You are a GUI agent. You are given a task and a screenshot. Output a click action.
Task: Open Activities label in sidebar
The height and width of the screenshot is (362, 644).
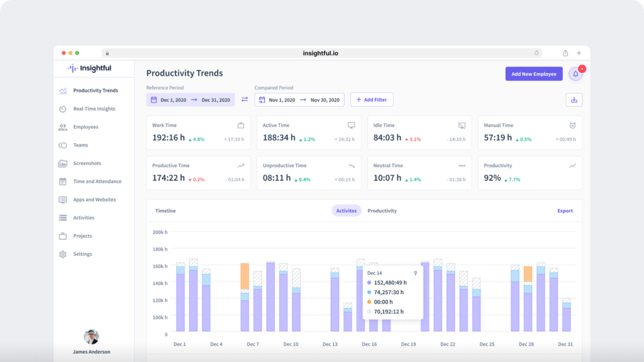point(84,217)
